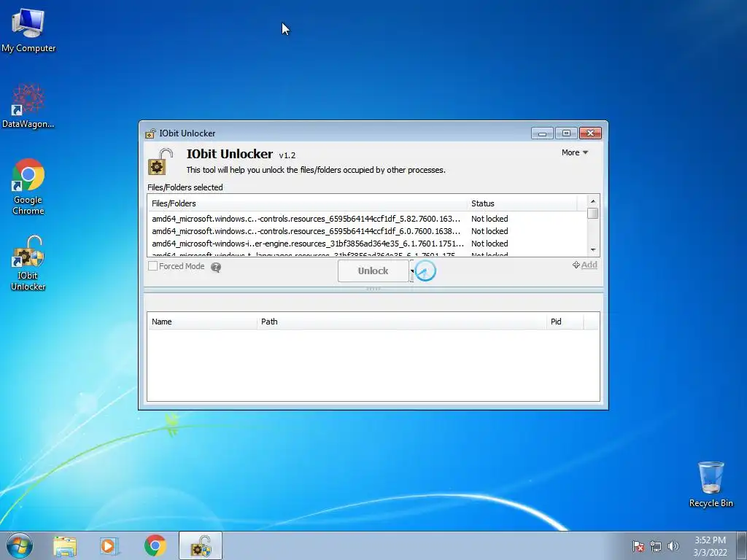Open Windows Media Player from the taskbar

click(x=109, y=546)
